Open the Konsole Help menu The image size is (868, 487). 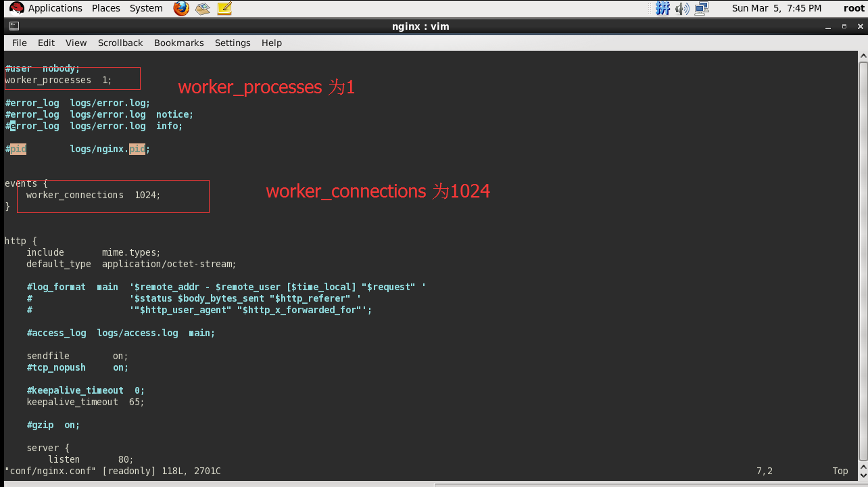272,43
